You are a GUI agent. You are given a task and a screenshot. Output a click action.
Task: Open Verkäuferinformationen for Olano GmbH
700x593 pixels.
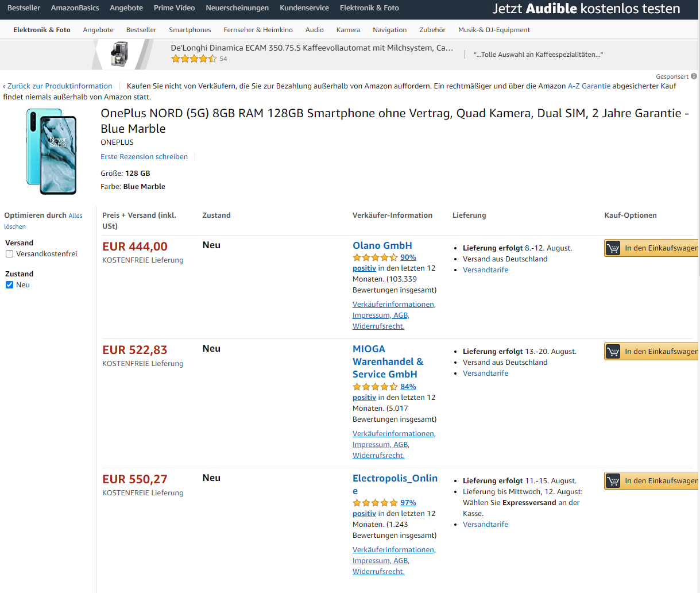[x=394, y=305]
